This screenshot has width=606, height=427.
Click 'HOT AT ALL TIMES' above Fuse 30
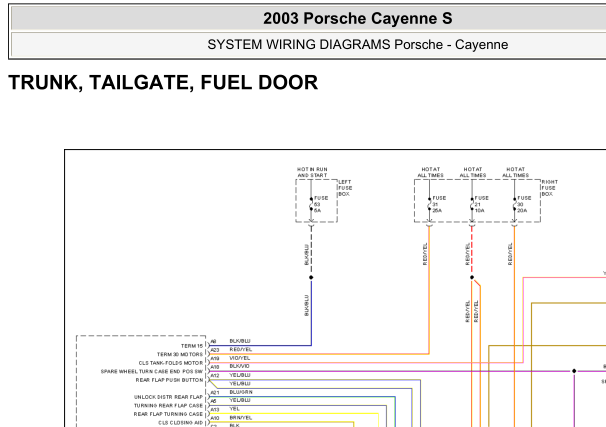click(515, 172)
